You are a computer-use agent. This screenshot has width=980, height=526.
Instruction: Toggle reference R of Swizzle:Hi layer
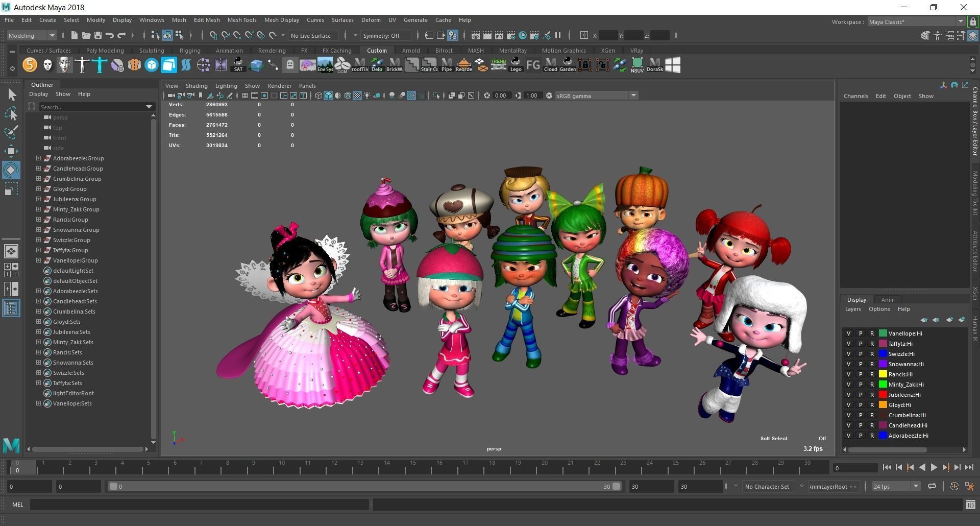(872, 354)
